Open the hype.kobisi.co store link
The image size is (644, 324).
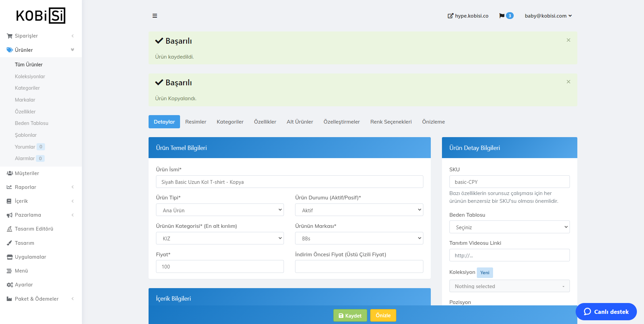tap(468, 16)
